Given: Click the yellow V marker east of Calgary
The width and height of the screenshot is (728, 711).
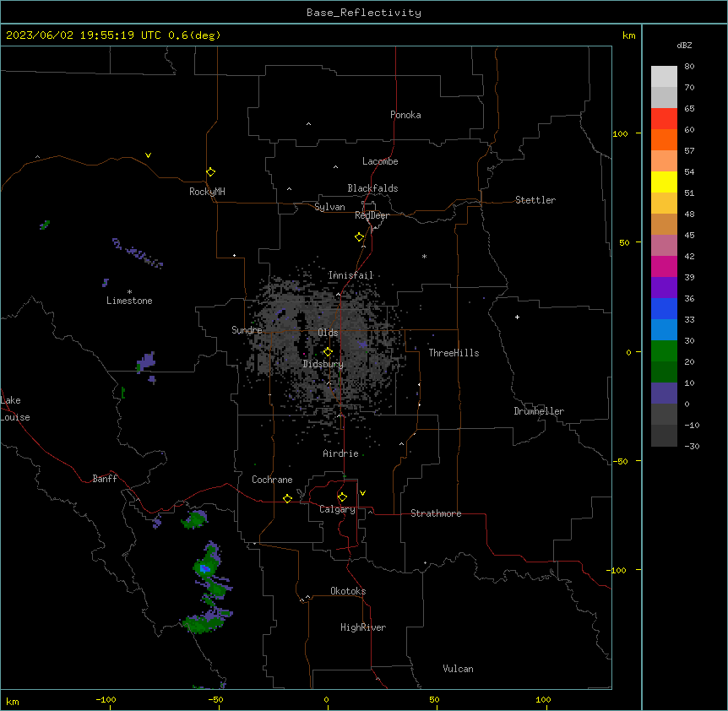Looking at the screenshot, I should [x=362, y=493].
